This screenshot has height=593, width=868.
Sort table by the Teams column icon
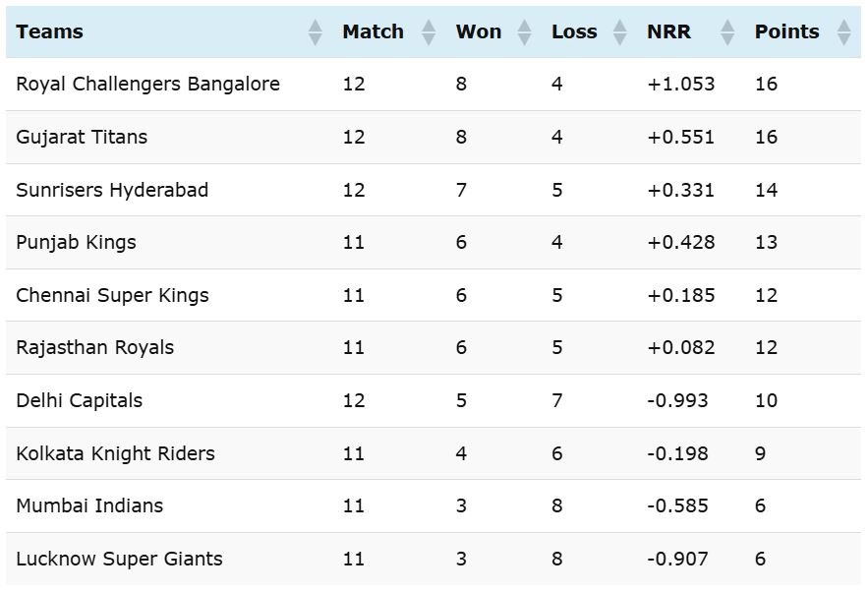tap(315, 32)
